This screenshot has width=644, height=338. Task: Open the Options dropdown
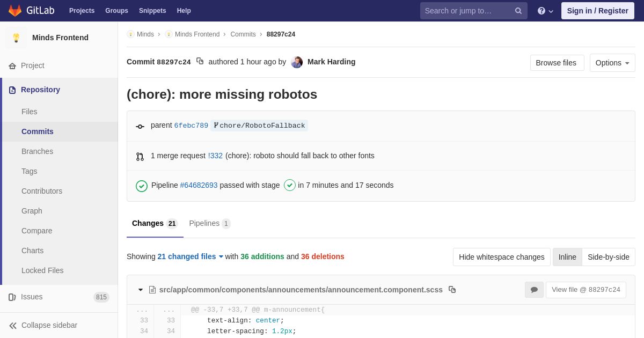(612, 63)
